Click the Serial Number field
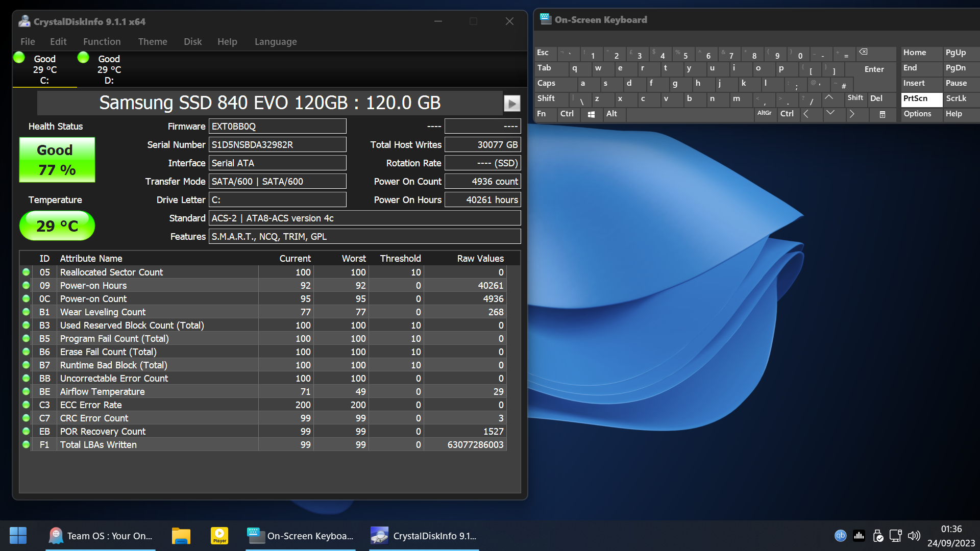This screenshot has height=551, width=980. pos(277,144)
